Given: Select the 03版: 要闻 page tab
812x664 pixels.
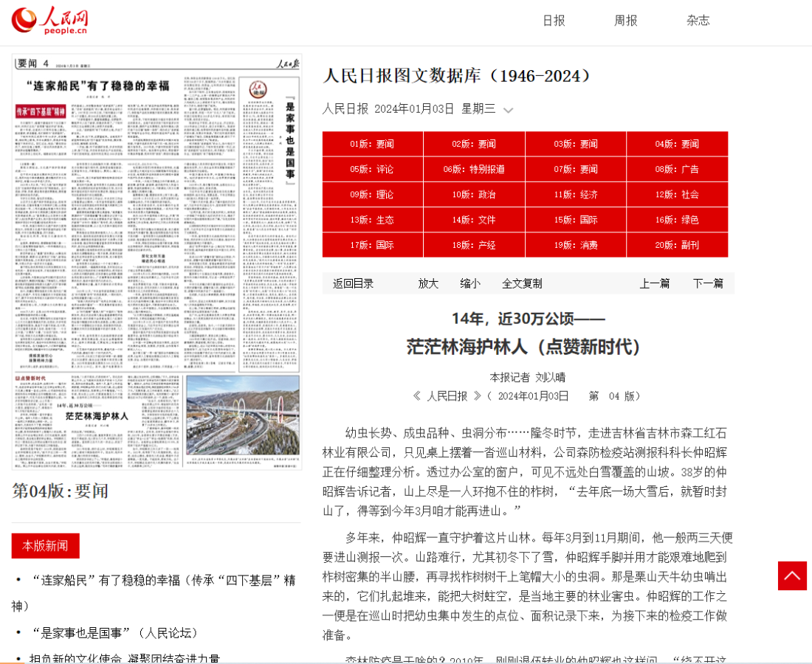Looking at the screenshot, I should pyautogui.click(x=575, y=144).
